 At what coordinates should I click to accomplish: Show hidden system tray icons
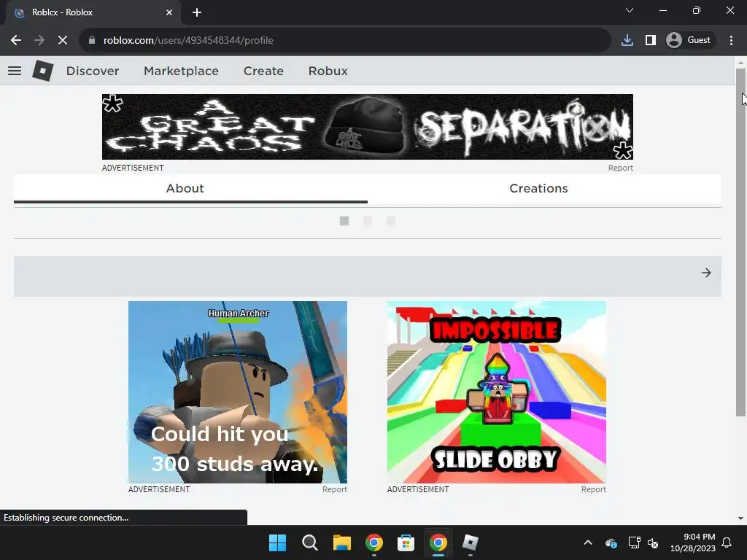[x=588, y=542]
